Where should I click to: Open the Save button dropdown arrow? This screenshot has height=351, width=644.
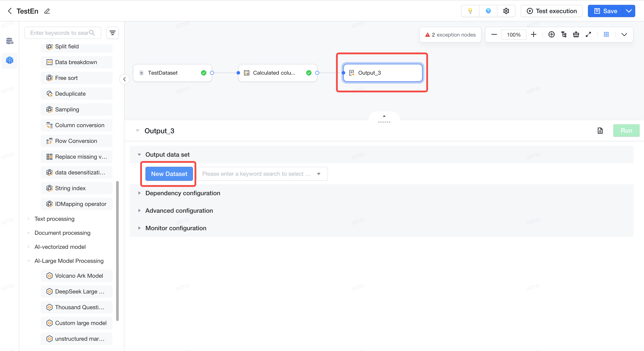[x=628, y=11]
